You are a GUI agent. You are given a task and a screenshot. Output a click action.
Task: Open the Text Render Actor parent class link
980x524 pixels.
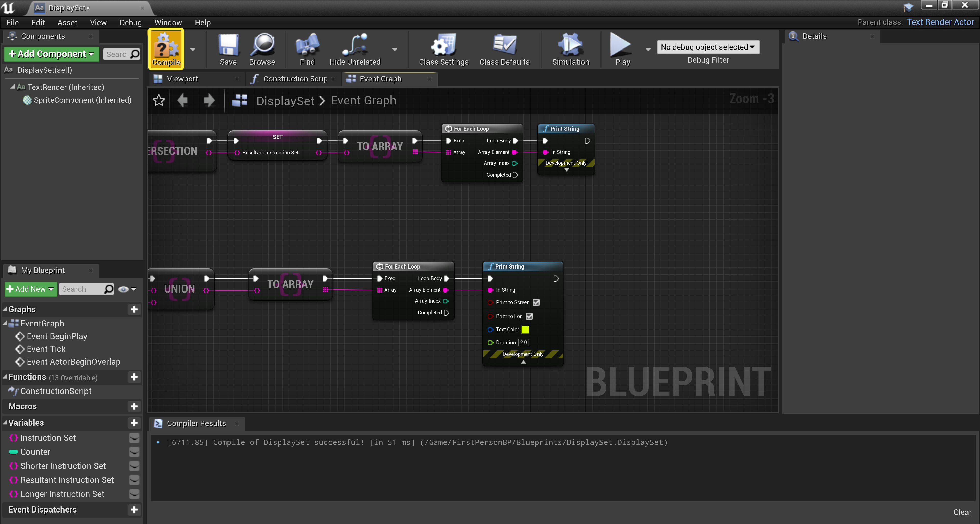pyautogui.click(x=940, y=22)
